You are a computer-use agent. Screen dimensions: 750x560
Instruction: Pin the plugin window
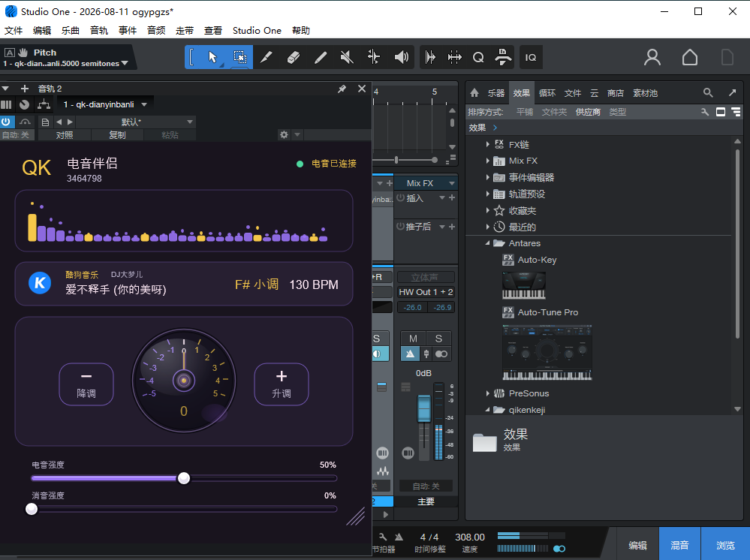click(342, 89)
